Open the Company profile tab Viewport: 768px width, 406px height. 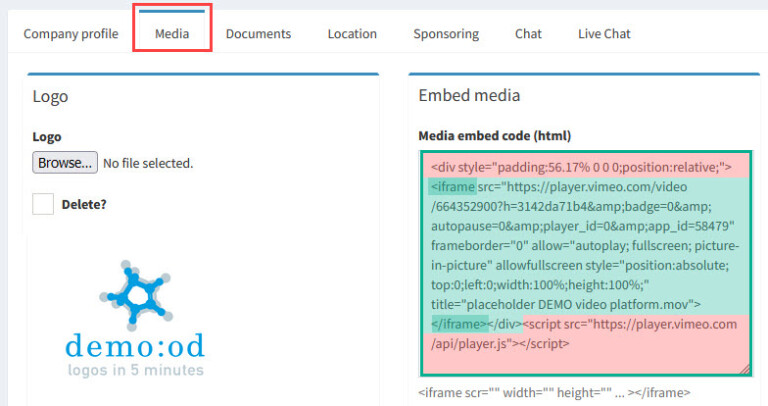(71, 34)
